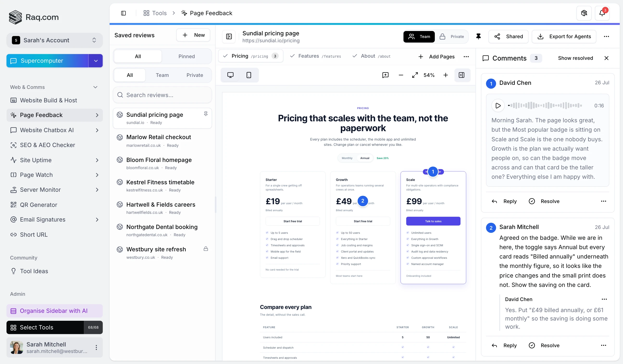This screenshot has height=364, width=623.
Task: Open Website Build & Host
Action: tap(54, 100)
